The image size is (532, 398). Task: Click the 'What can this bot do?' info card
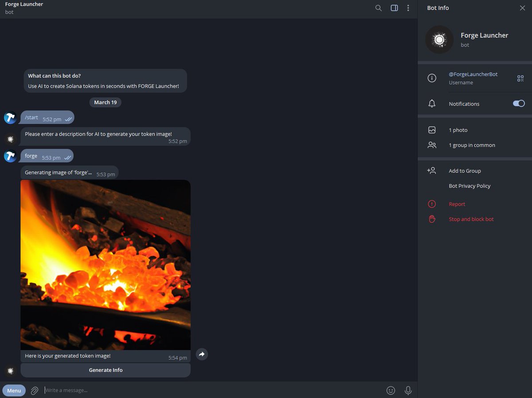tap(106, 81)
